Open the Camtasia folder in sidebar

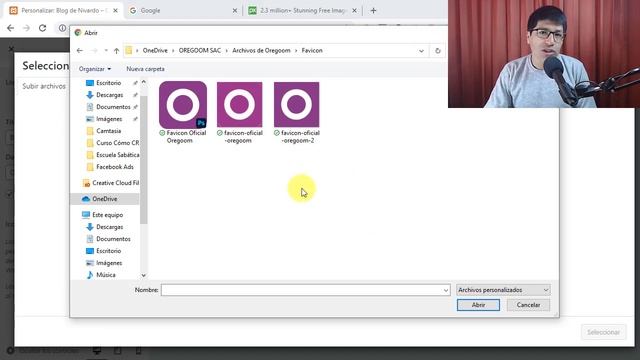109,131
